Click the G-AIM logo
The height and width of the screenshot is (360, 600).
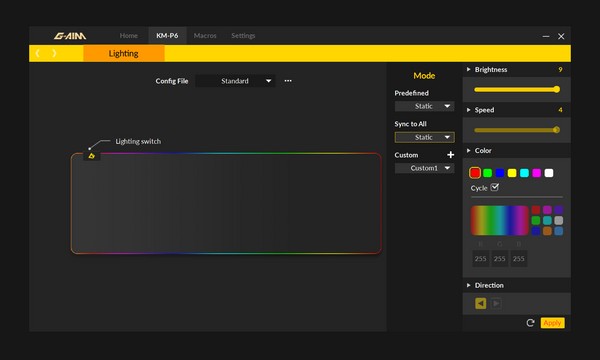point(70,36)
